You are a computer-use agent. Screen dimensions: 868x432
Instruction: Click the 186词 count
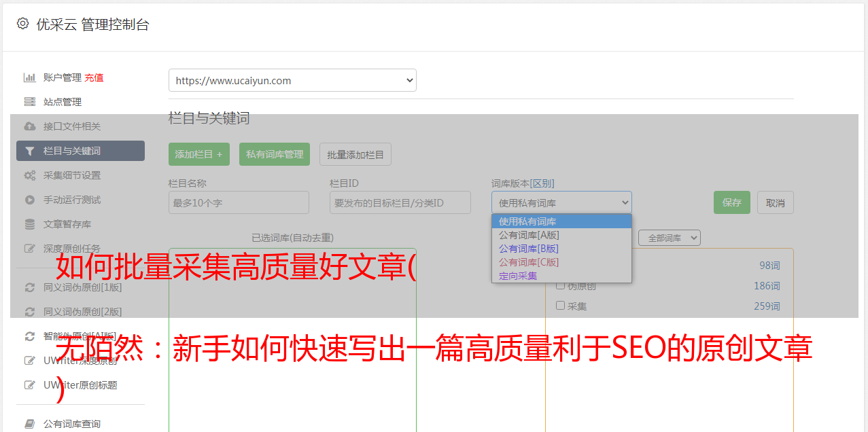pos(767,286)
